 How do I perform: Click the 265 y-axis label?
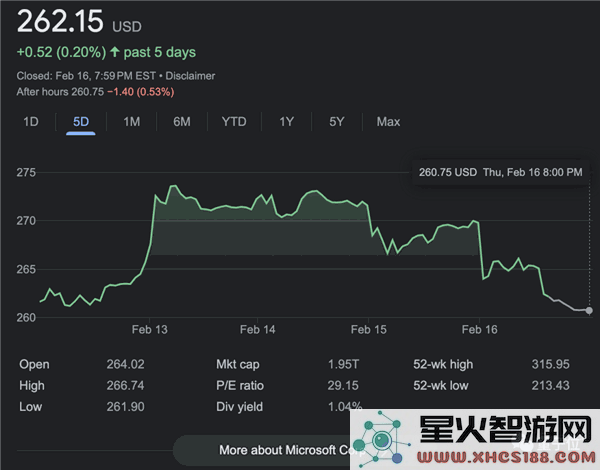(x=26, y=269)
